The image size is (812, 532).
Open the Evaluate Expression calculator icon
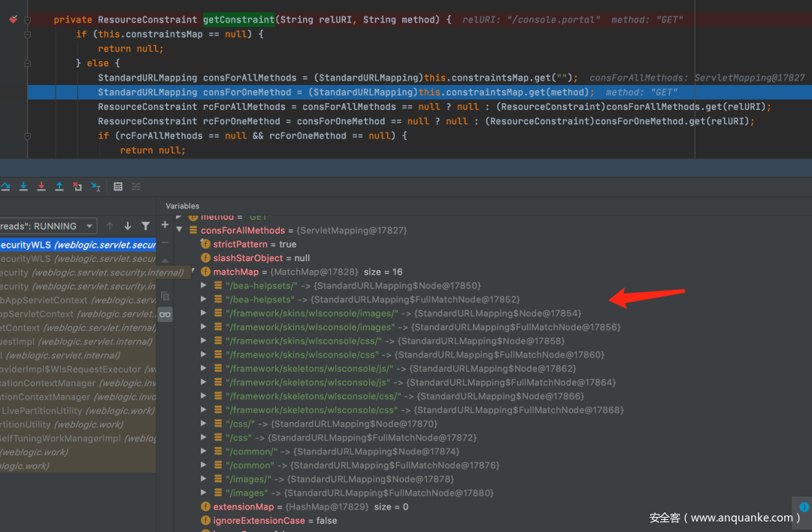118,186
